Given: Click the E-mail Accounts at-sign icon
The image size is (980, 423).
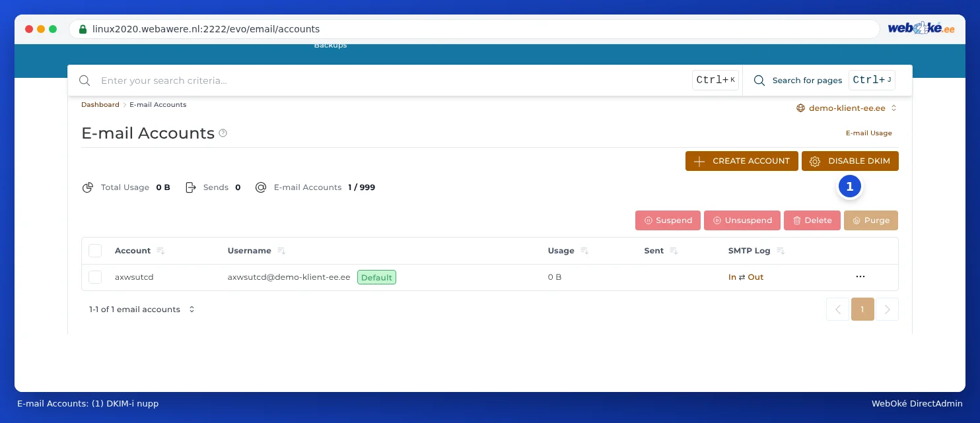Looking at the screenshot, I should pyautogui.click(x=261, y=187).
